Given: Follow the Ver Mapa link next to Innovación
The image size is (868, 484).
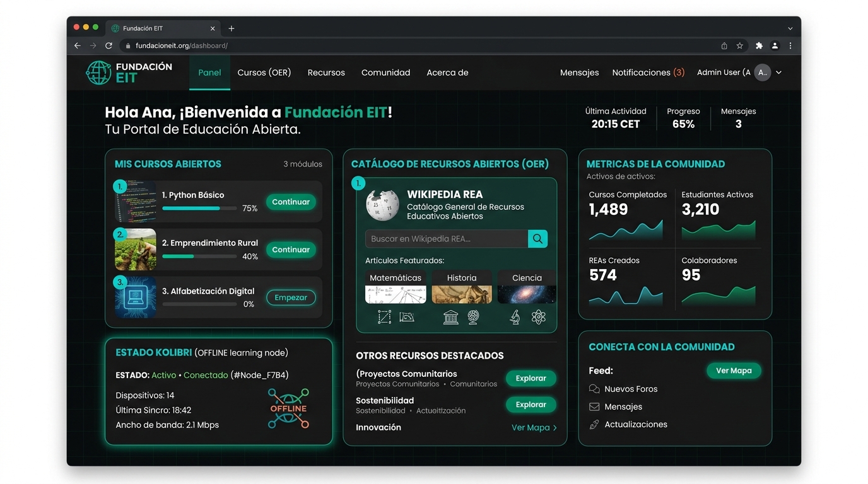Looking at the screenshot, I should coord(534,427).
